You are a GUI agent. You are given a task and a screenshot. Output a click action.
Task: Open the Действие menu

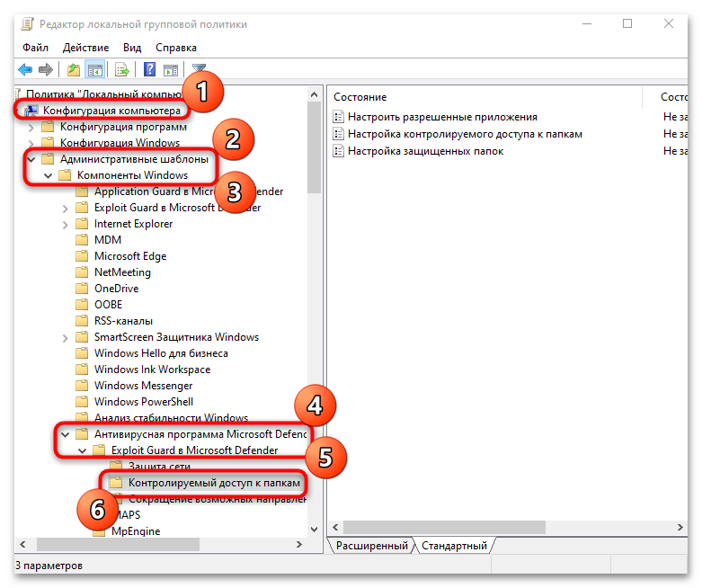(85, 48)
